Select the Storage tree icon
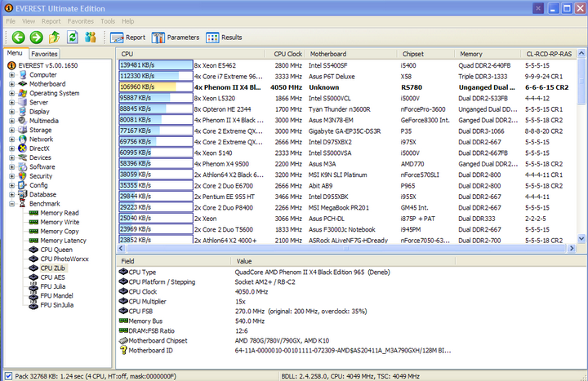 (23, 130)
